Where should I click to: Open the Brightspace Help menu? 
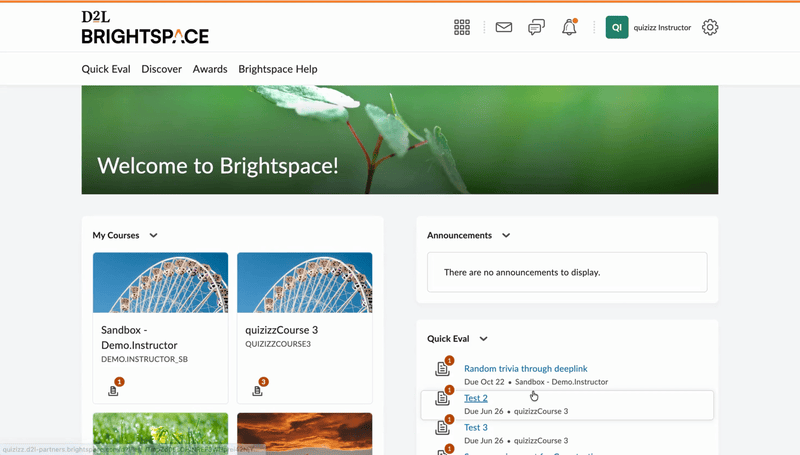point(278,69)
